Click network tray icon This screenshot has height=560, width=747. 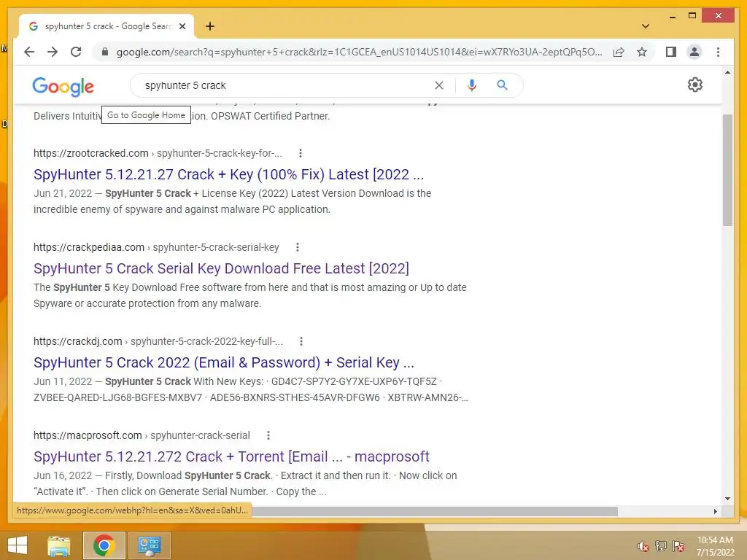pos(661,546)
